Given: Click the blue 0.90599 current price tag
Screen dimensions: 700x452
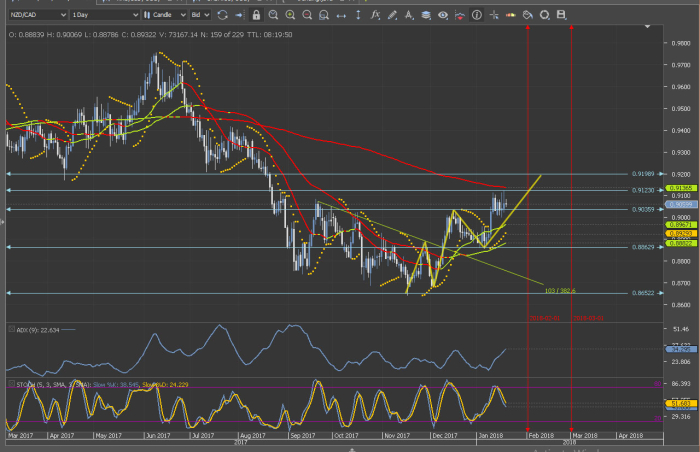Looking at the screenshot, I should coord(681,205).
